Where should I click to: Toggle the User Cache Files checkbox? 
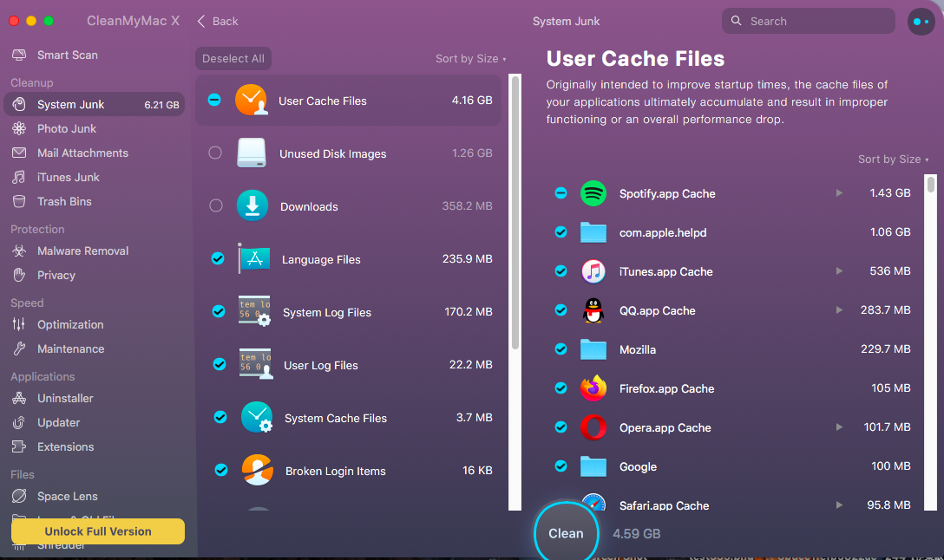[x=214, y=100]
